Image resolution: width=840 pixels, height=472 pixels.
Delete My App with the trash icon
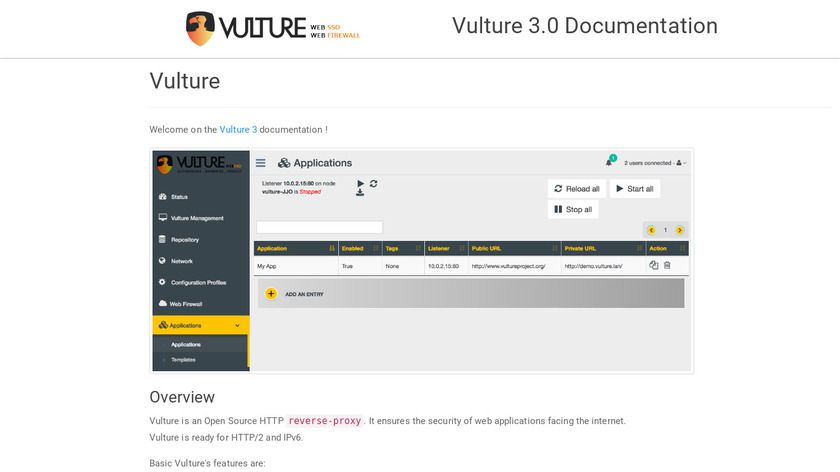tap(667, 265)
